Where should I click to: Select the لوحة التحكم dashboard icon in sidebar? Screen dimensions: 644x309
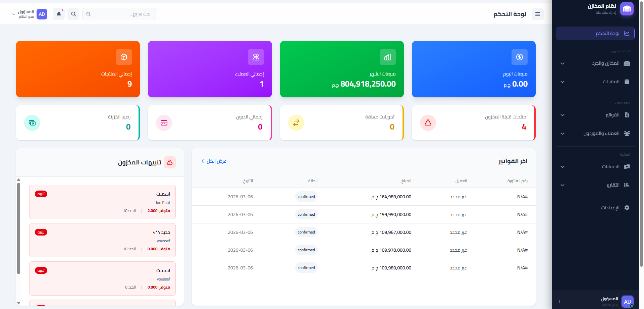tap(627, 33)
